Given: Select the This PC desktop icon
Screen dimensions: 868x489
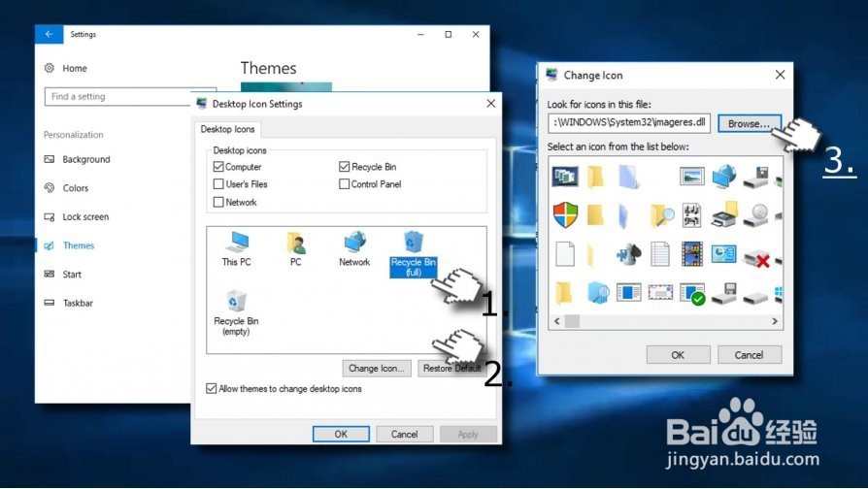Looking at the screenshot, I should [236, 249].
